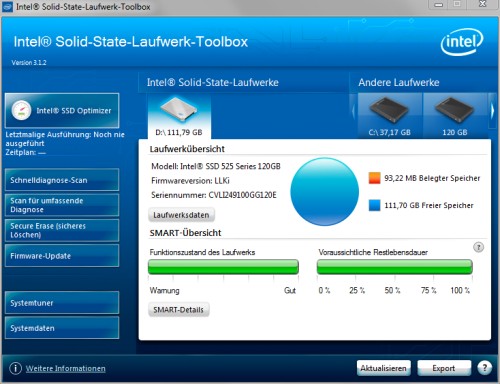Click the Intel Solid-State-Laufwerke heading

(x=213, y=82)
